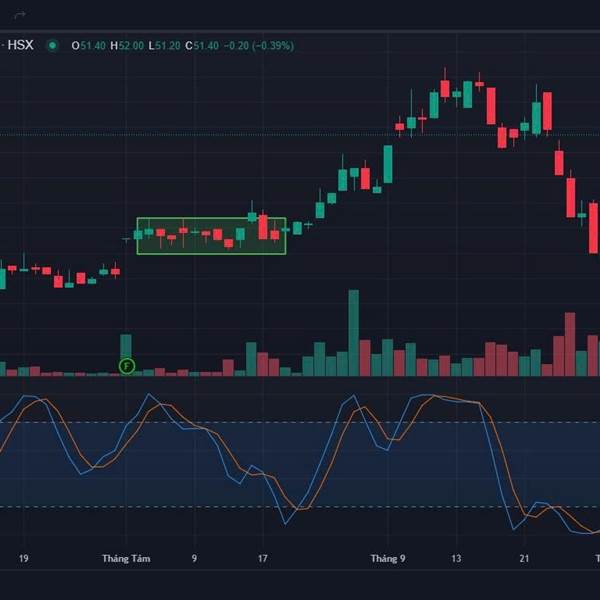The width and height of the screenshot is (600, 600).
Task: Click the 13 date axis label
Action: click(456, 559)
